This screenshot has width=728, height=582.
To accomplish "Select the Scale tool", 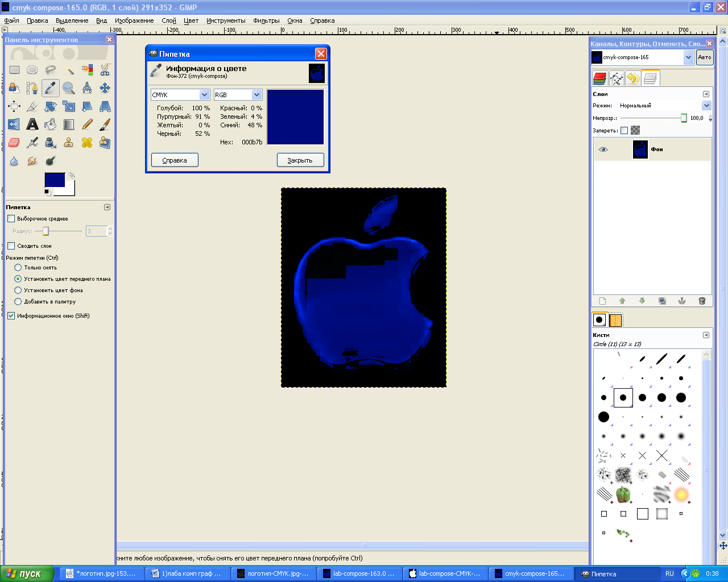I will pos(69,106).
